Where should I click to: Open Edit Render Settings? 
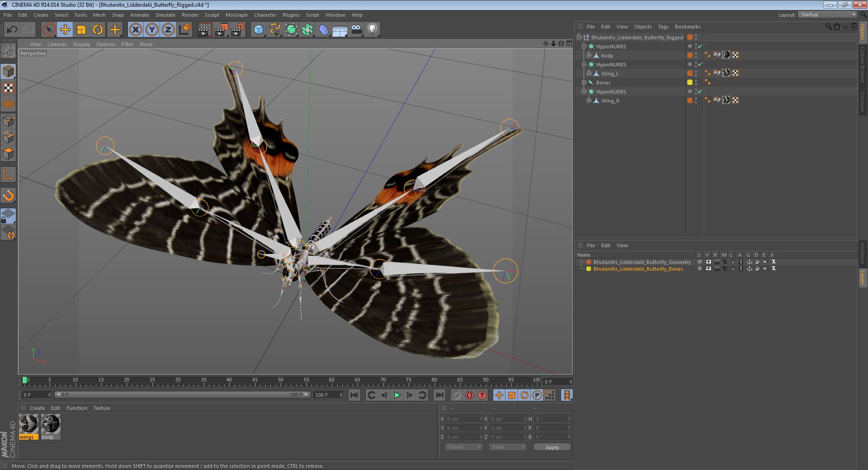[x=237, y=30]
